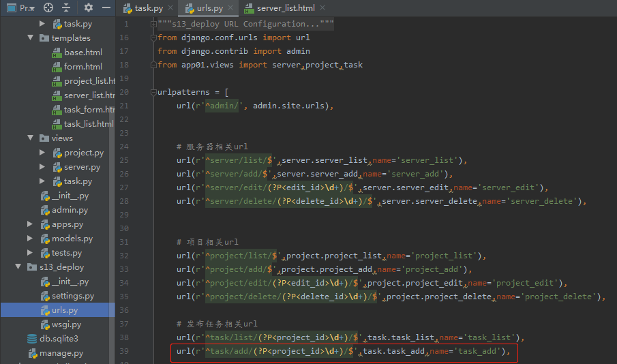Close the task.py editor tab
The image size is (617, 364).
pos(170,7)
